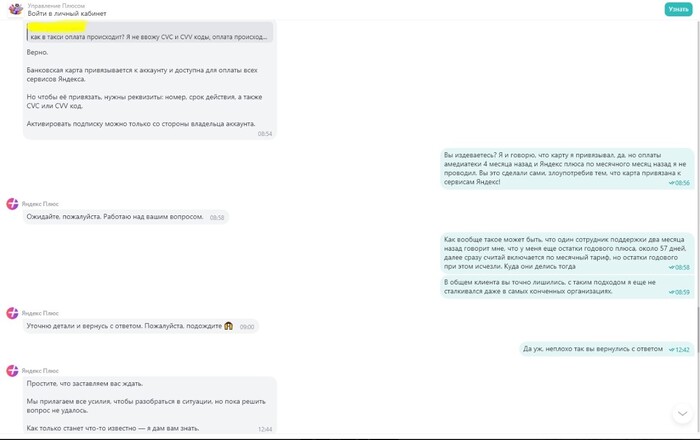Click Яндекс Плюс avatar above Ожидайте message

point(12,204)
